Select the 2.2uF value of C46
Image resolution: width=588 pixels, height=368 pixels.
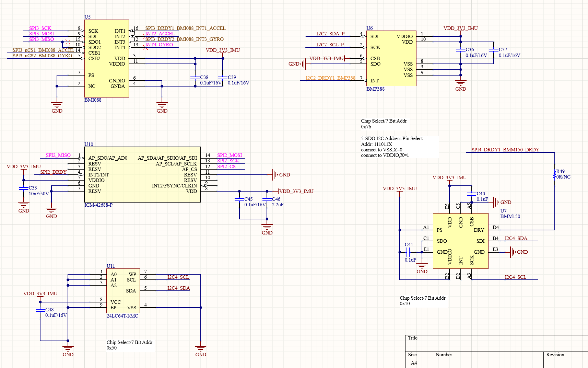(278, 205)
